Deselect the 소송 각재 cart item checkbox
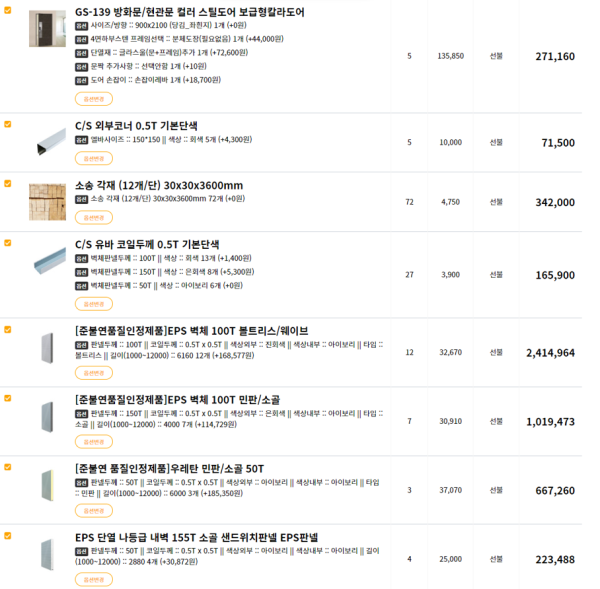 point(8,184)
